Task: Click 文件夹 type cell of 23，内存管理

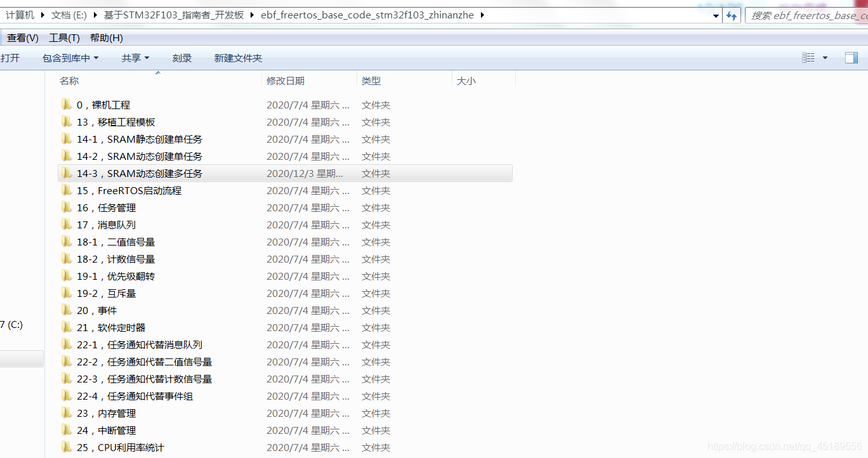Action: pos(376,413)
